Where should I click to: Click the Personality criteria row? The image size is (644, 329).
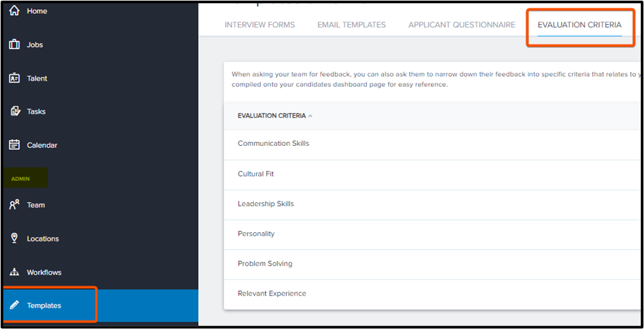(x=256, y=234)
